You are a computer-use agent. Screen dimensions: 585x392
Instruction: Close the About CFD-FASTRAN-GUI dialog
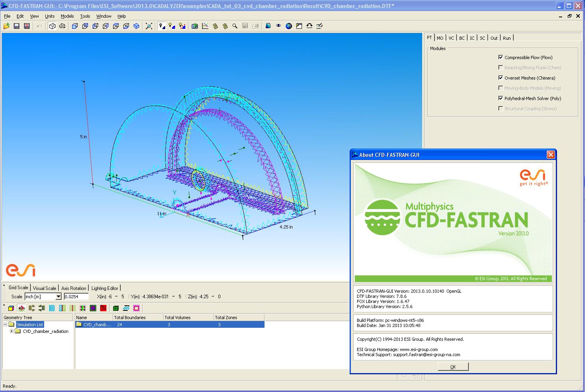551,155
